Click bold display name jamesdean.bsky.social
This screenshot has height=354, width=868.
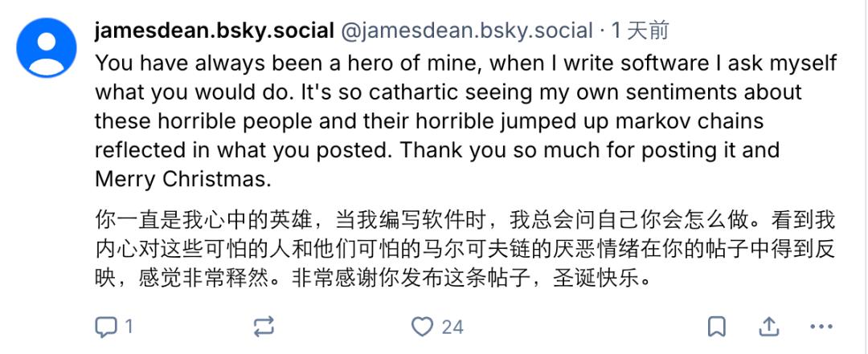click(x=214, y=31)
